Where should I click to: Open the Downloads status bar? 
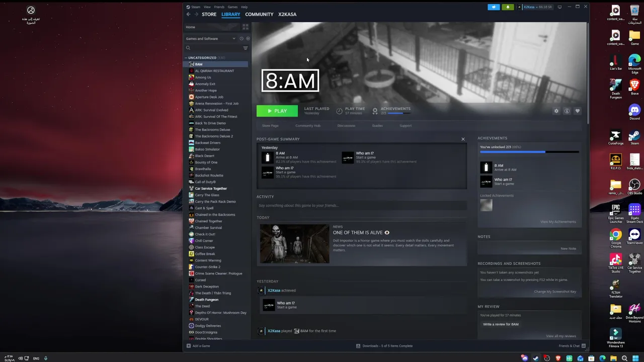(x=384, y=346)
